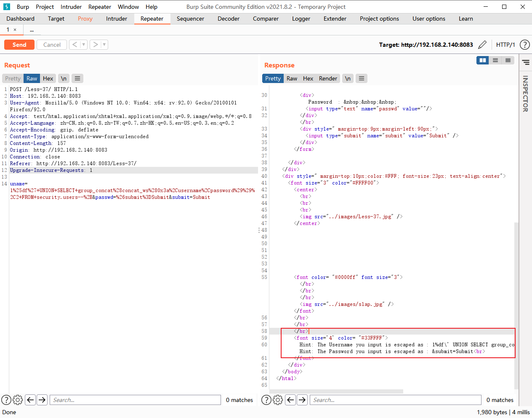This screenshot has width=532, height=418.
Task: Open response message hamburger menu
Action: pos(362,78)
